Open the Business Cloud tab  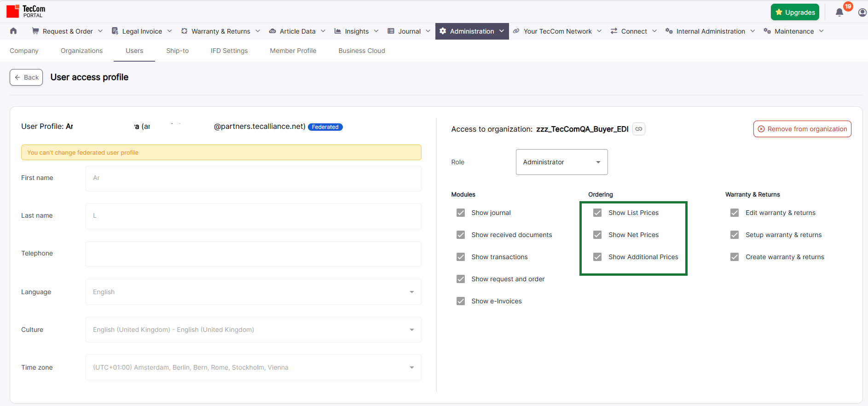pyautogui.click(x=362, y=51)
